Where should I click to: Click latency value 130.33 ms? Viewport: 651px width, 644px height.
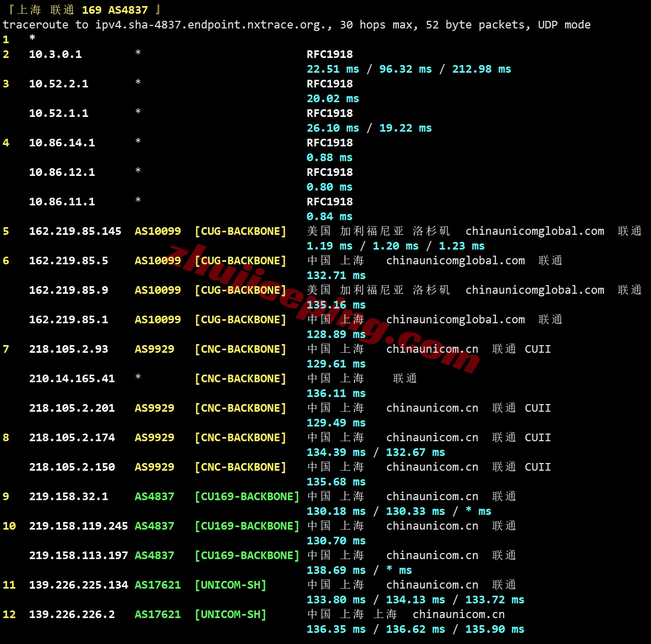(x=416, y=511)
